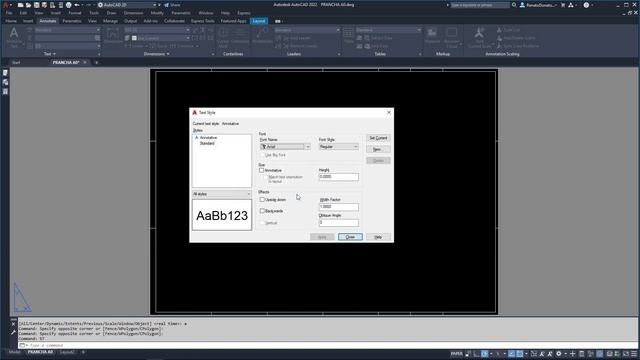Click the New file quick access icon
Screen dimensions: 640x360
[20, 5]
